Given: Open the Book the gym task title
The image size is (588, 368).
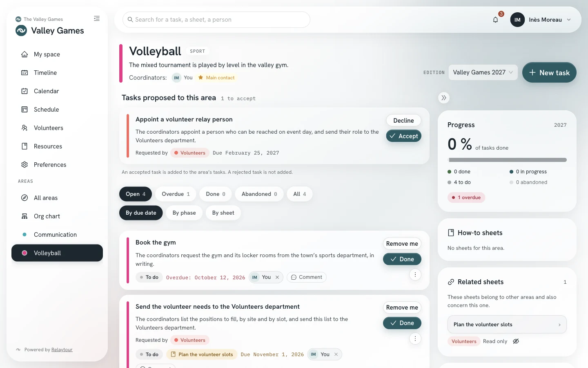Looking at the screenshot, I should pyautogui.click(x=156, y=242).
